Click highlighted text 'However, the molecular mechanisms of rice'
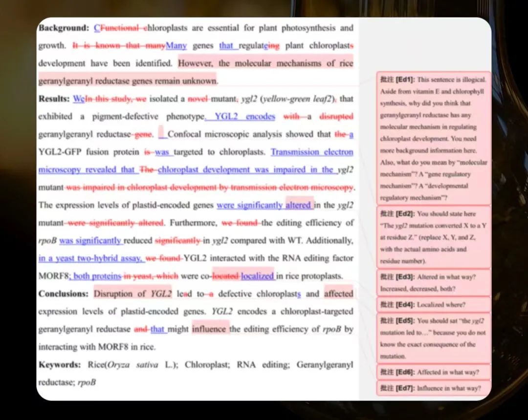 point(265,63)
